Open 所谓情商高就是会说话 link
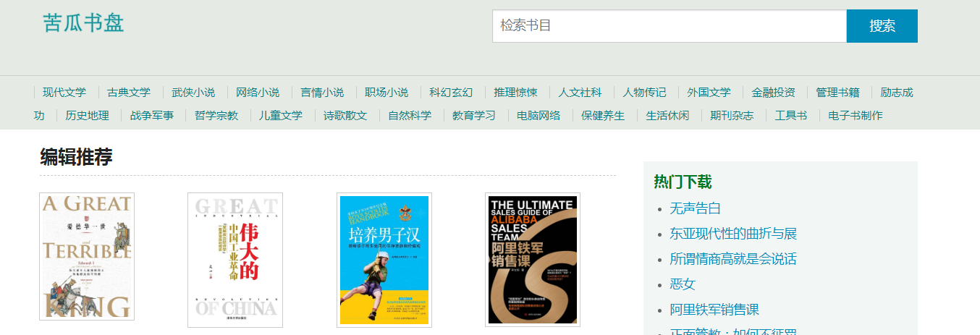Viewport: 980px width, 335px height. [x=733, y=259]
